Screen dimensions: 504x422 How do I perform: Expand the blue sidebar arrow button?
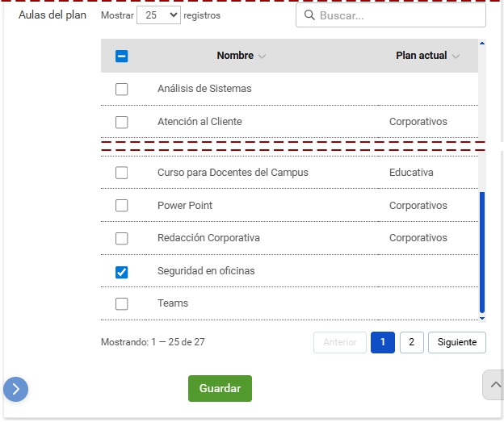(x=16, y=390)
